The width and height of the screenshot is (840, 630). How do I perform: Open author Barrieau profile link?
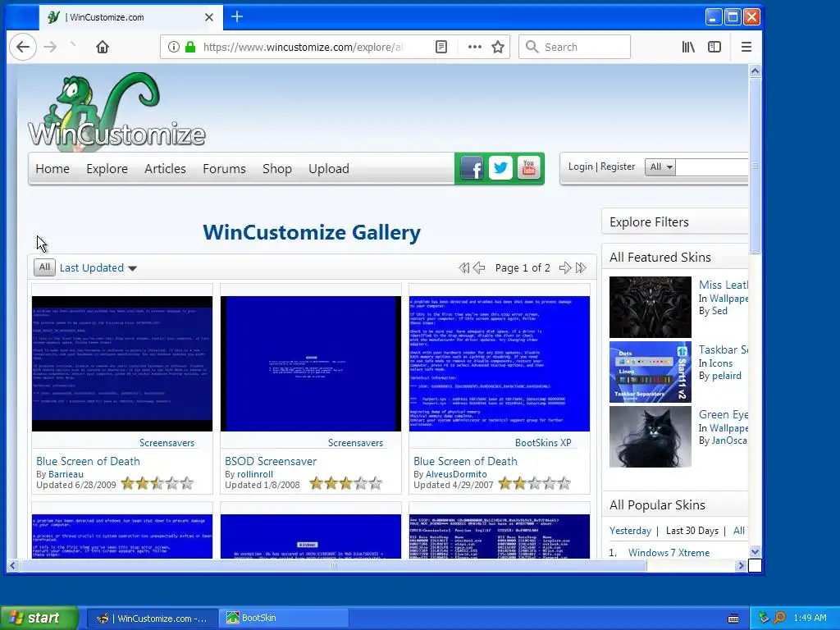66,474
